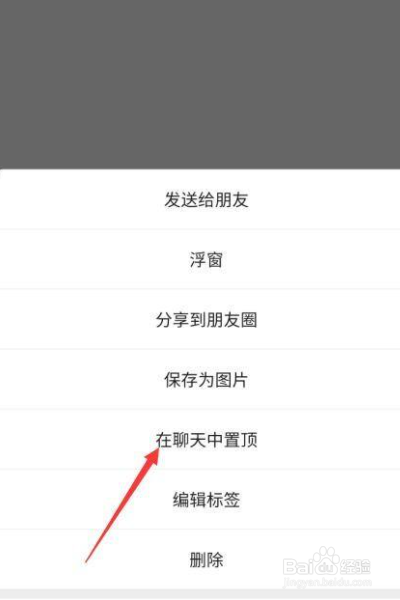The image size is (400, 600).
Task: Select 在聊天中置顶 option
Action: coord(200,439)
